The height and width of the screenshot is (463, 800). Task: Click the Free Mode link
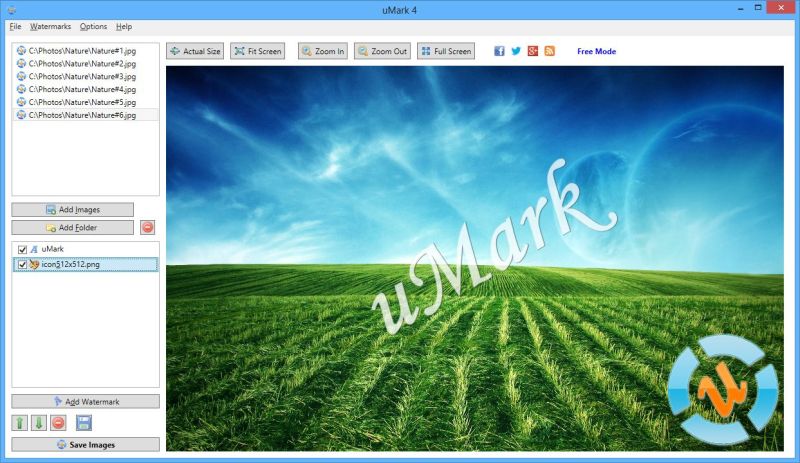coord(596,51)
